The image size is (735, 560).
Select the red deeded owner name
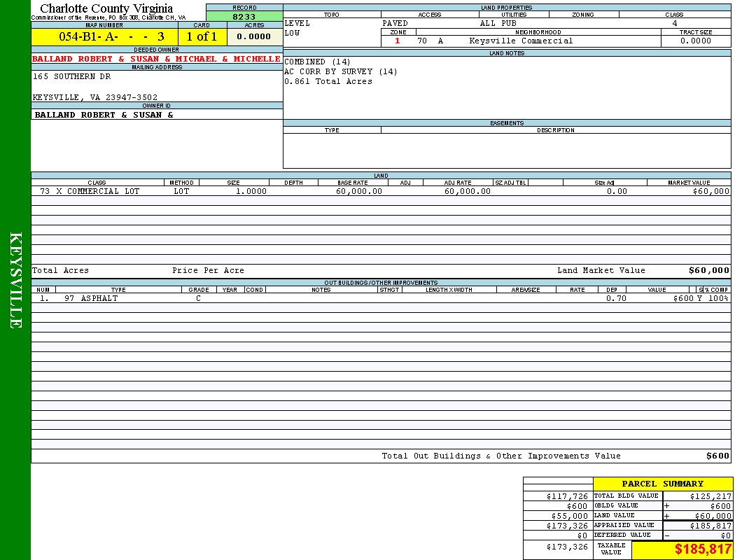coord(156,59)
